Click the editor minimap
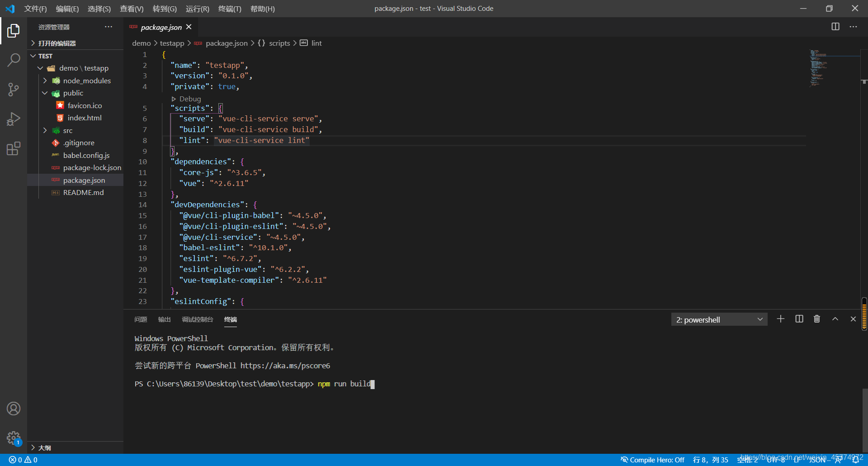The width and height of the screenshot is (868, 466). tap(834, 68)
